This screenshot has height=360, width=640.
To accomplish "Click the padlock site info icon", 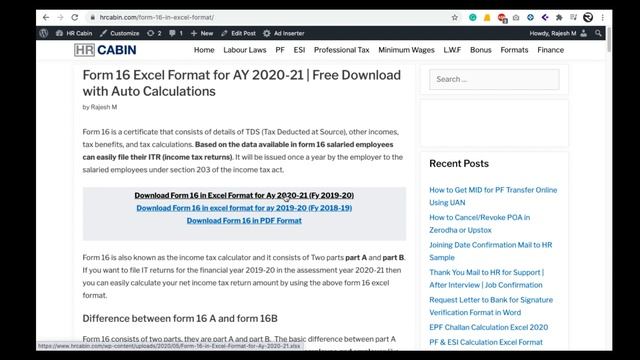I will pos(93,18).
